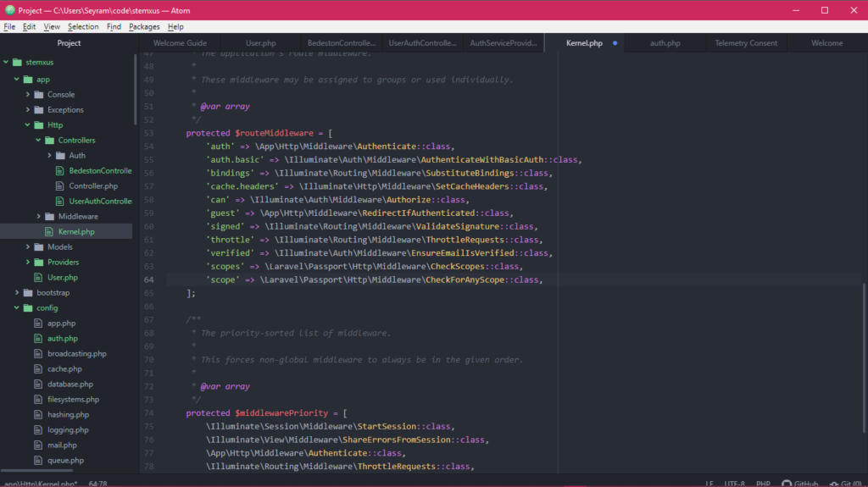The image size is (868, 487).
Task: Click the UTF-8 encoding selector
Action: 736,483
